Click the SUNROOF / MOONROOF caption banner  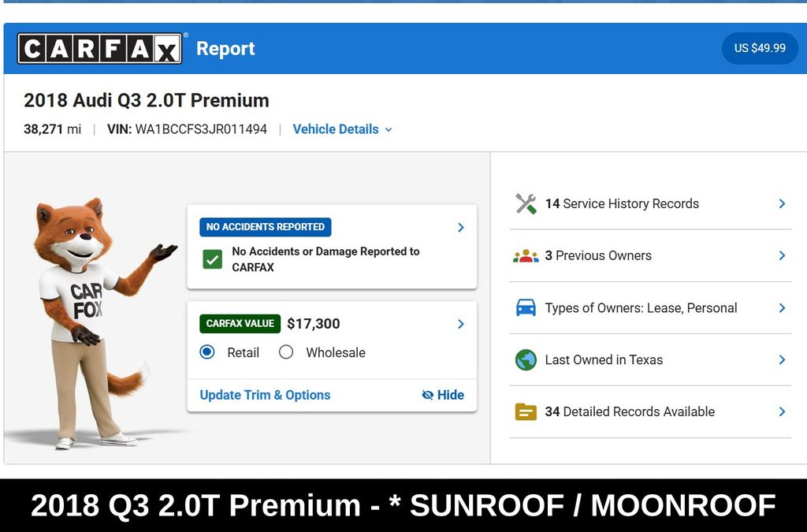[403, 504]
